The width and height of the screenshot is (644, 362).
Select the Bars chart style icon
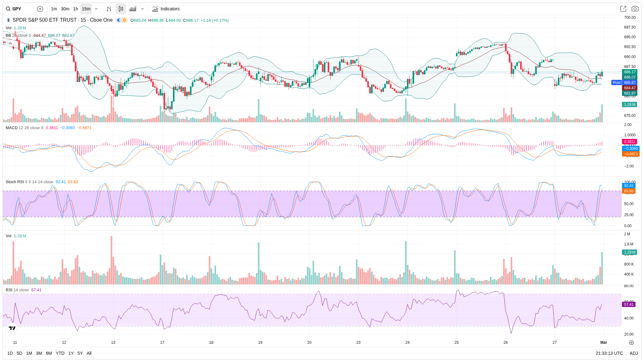click(109, 9)
